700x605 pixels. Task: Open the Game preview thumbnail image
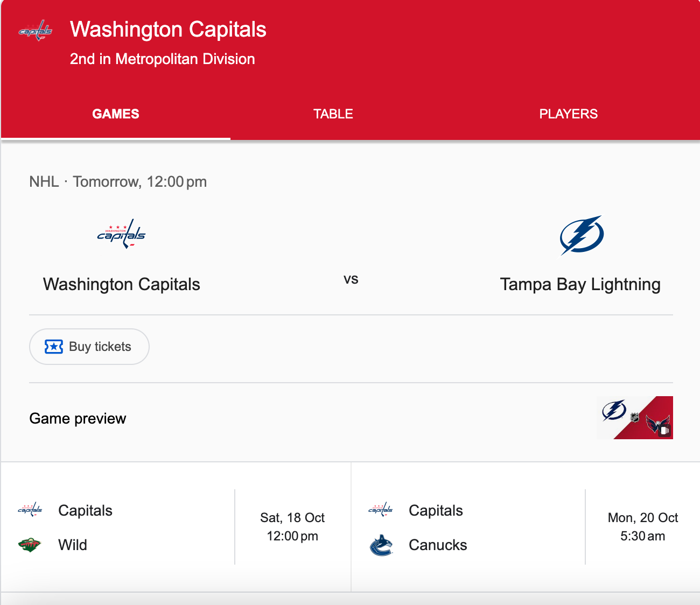click(x=635, y=418)
